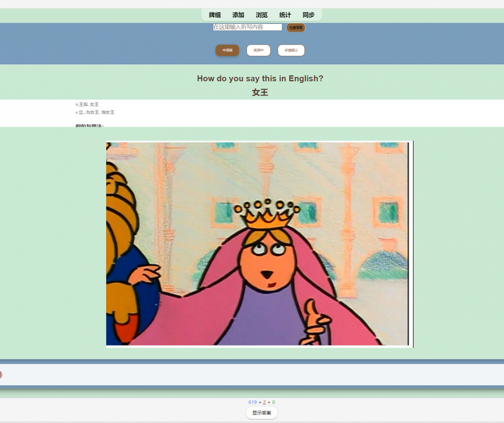Open the 添加 (Add) tab

[x=238, y=15]
